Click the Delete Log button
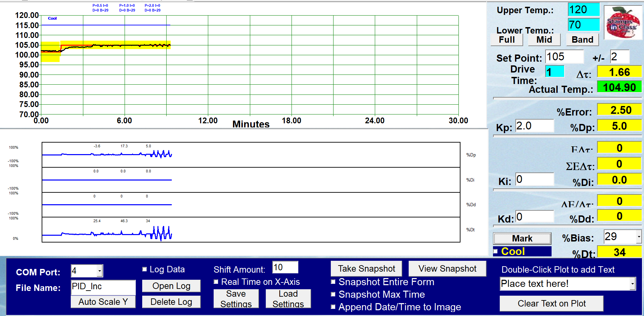Viewport: 644px width, 316px height. click(x=171, y=302)
